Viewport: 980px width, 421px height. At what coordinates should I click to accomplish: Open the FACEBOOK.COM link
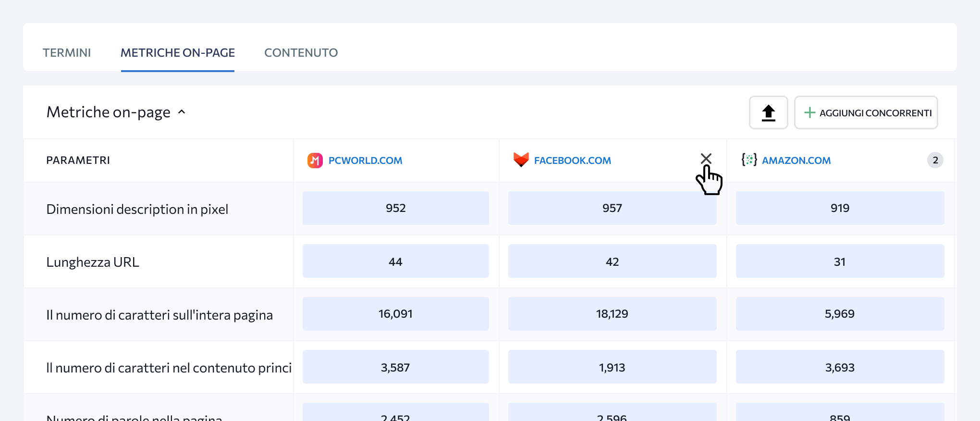pyautogui.click(x=573, y=161)
